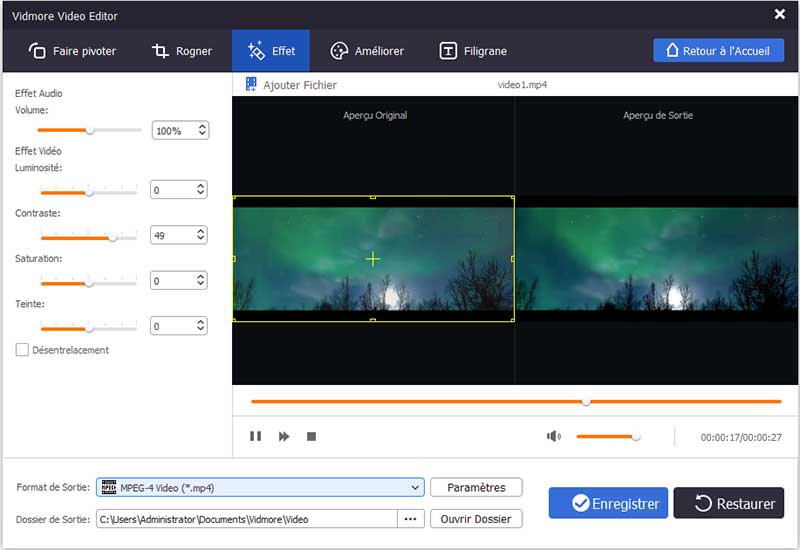Enable the Désentrelacement checkbox

pyautogui.click(x=22, y=350)
